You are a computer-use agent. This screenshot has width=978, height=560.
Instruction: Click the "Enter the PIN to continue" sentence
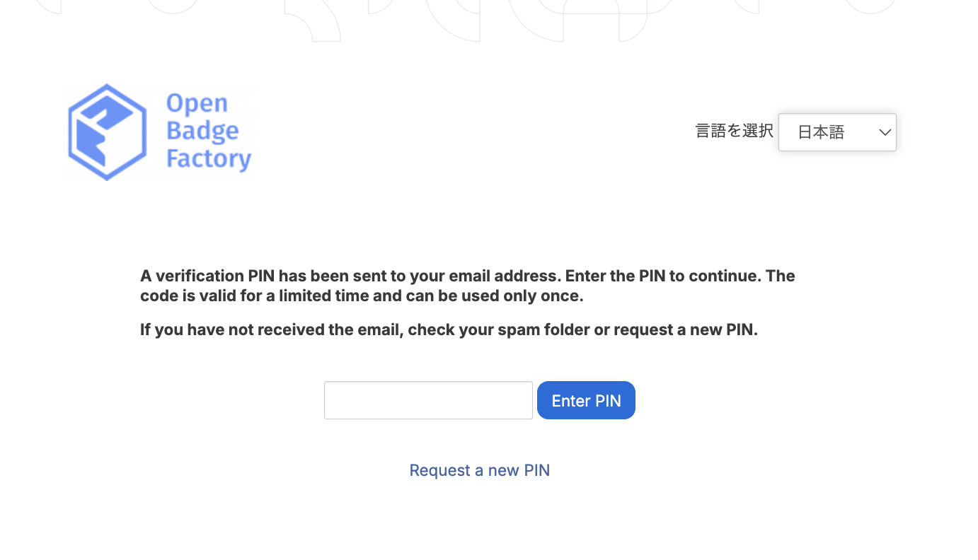pos(663,276)
